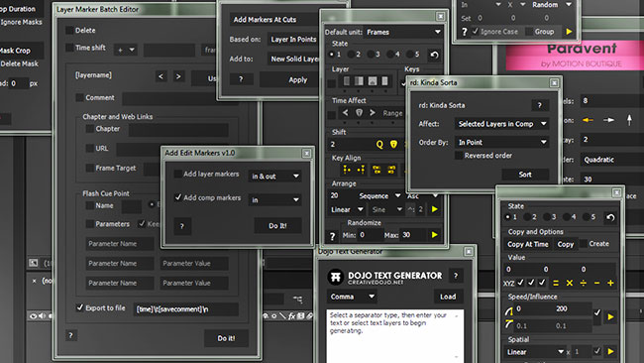This screenshot has height=363, width=644.
Task: Open the 'in & out' layer markers dropdown
Action: (x=274, y=176)
